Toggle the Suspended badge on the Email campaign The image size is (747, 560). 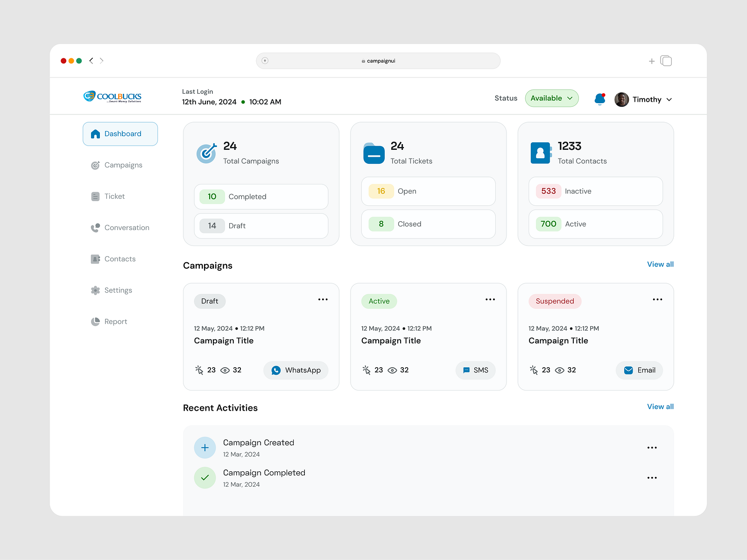point(555,301)
